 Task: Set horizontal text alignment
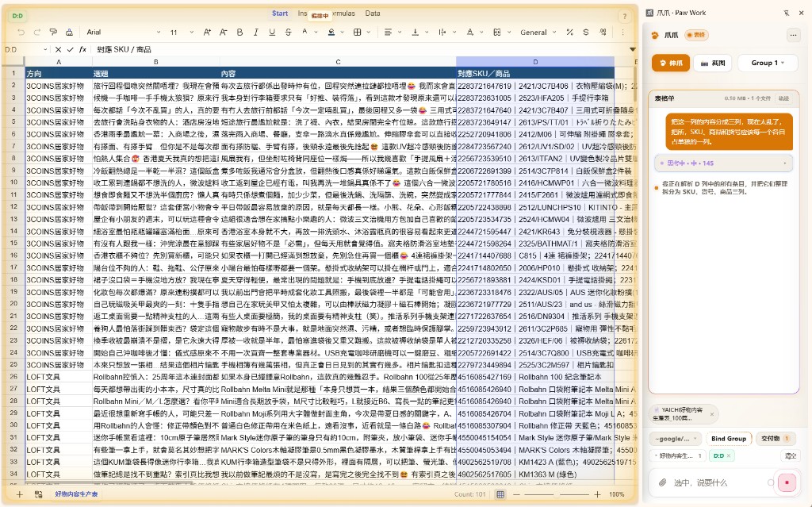tap(388, 33)
